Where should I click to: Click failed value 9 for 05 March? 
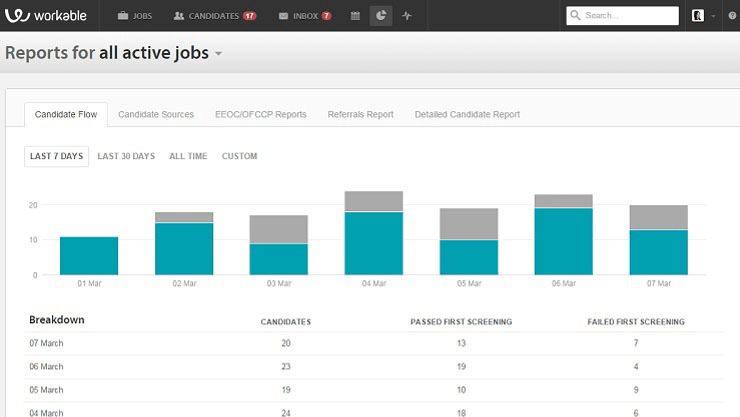pos(636,390)
